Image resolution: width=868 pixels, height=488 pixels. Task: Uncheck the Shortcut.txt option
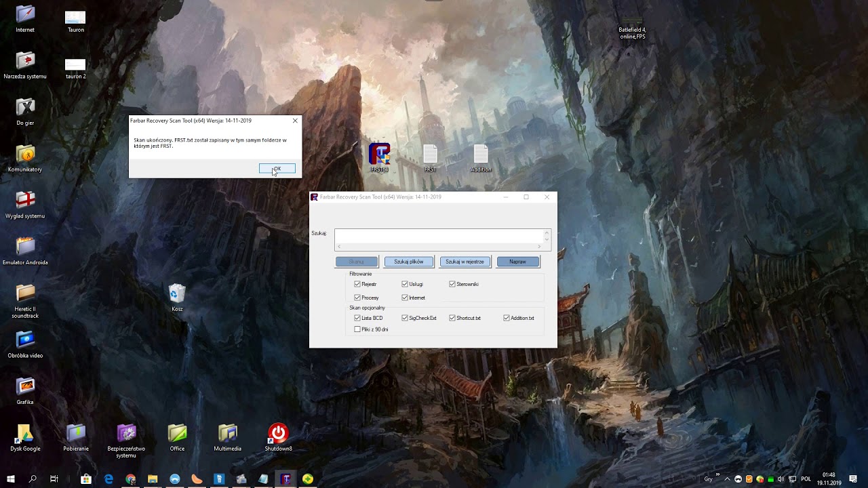[452, 318]
